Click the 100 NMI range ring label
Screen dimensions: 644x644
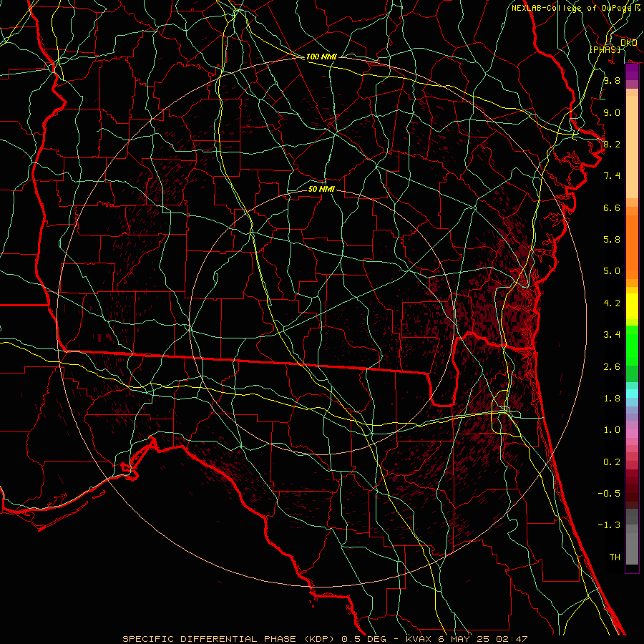pos(321,57)
